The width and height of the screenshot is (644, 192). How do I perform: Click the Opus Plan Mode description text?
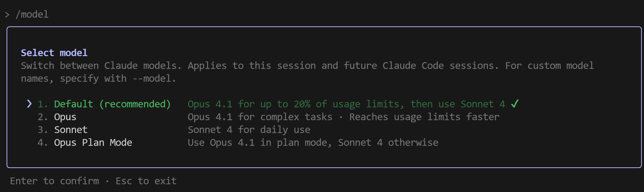point(313,143)
